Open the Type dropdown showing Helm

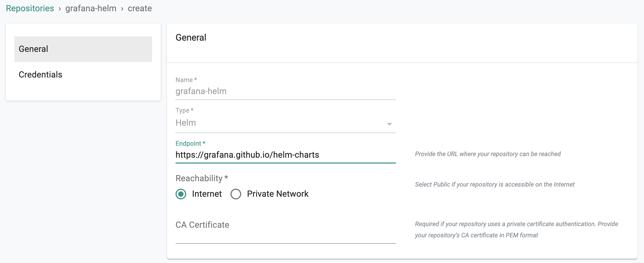[285, 123]
